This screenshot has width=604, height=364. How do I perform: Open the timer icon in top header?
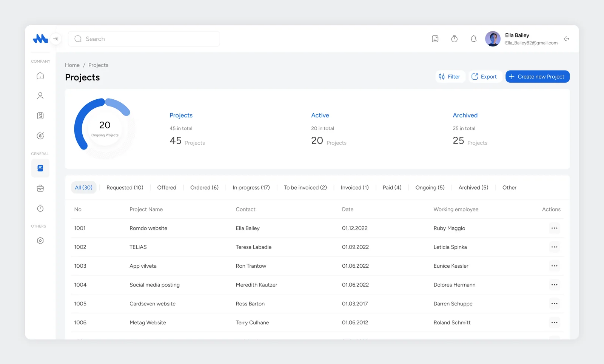(x=454, y=39)
